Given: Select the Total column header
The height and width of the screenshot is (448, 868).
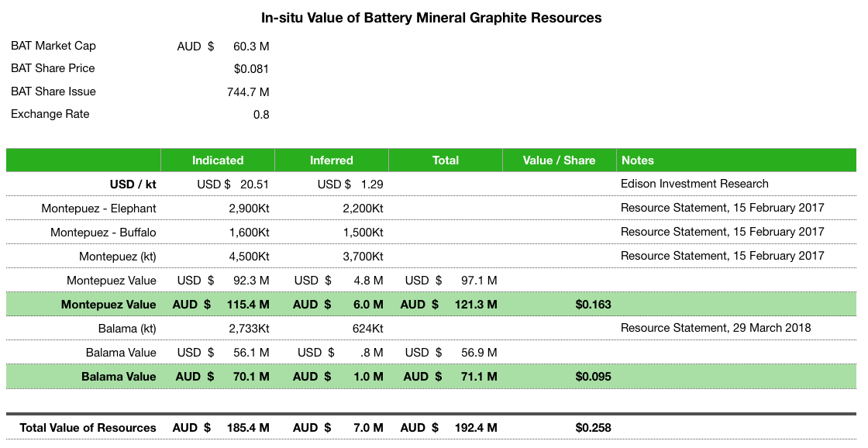Looking at the screenshot, I should click(x=446, y=160).
